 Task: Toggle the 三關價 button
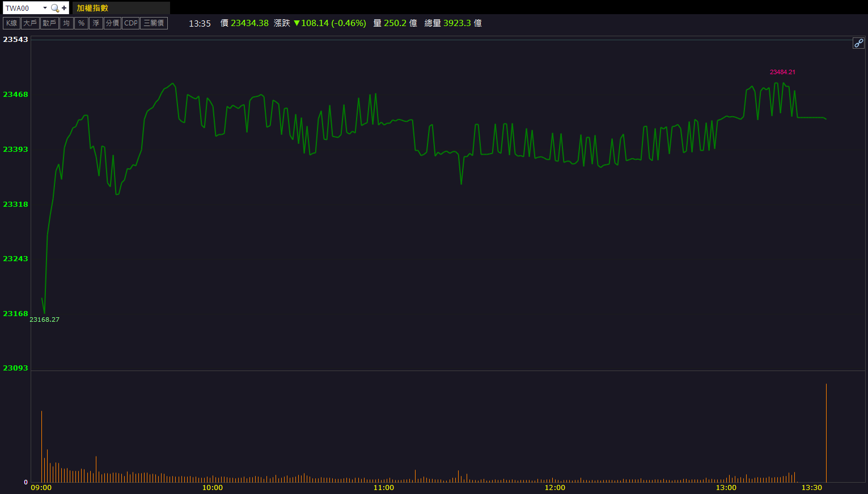tap(154, 23)
